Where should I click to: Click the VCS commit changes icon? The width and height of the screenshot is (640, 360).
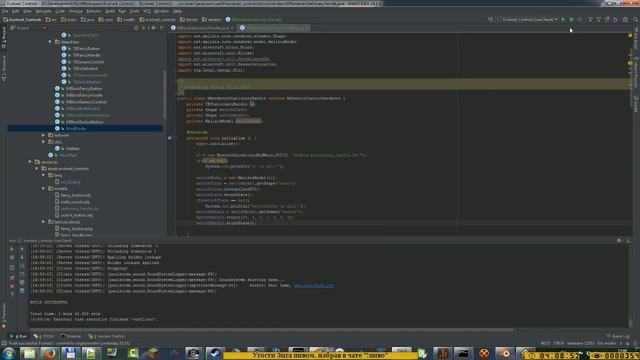point(598,19)
